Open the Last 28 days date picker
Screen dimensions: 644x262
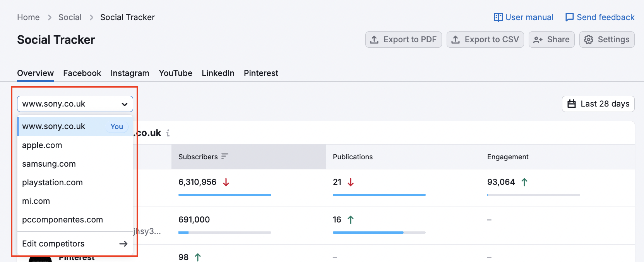click(x=598, y=104)
